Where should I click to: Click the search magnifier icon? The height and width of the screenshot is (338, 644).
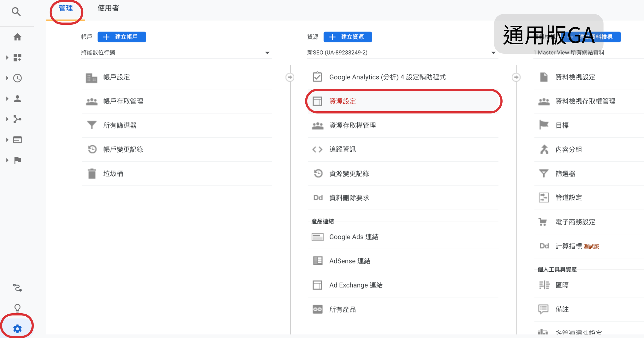click(x=16, y=12)
